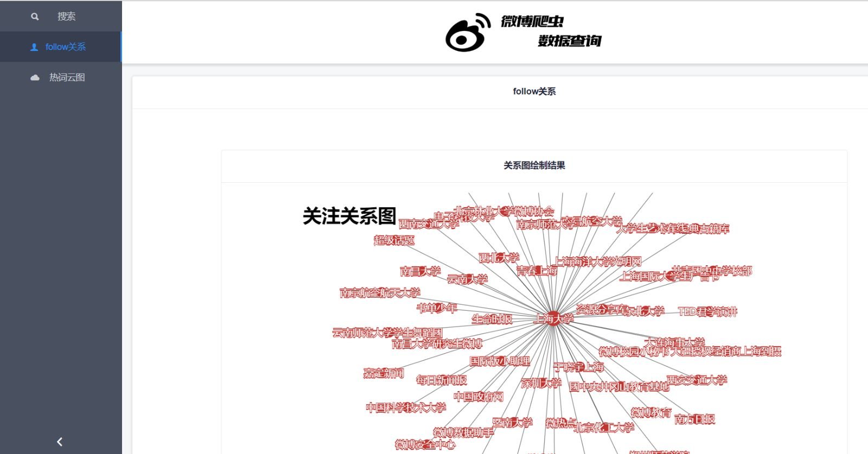Select the central 上海大学 node
Viewport: 868px width, 454px height.
[x=553, y=318]
